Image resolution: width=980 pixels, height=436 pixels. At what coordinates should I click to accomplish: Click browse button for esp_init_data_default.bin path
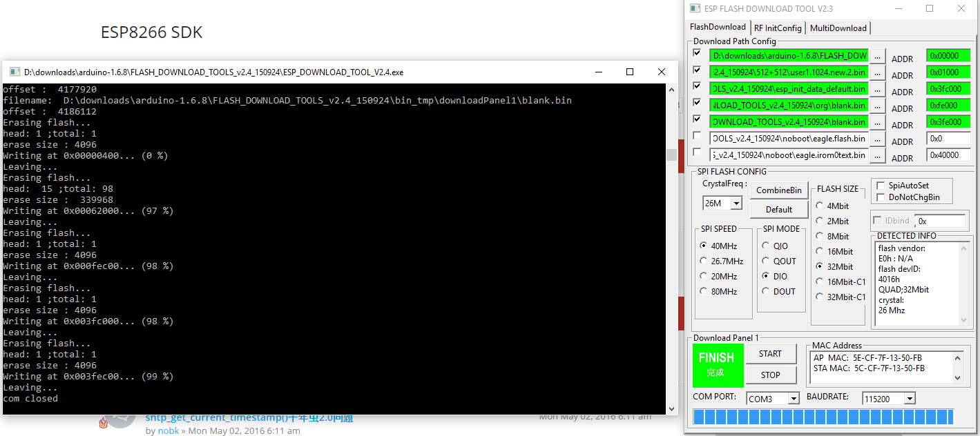(x=877, y=89)
